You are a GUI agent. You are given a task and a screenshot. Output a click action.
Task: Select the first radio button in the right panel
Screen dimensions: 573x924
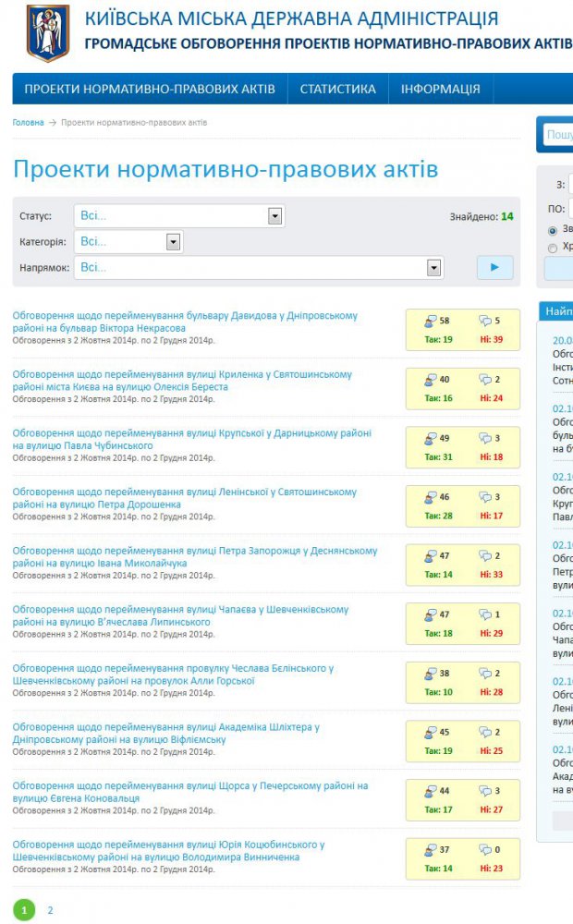(553, 230)
